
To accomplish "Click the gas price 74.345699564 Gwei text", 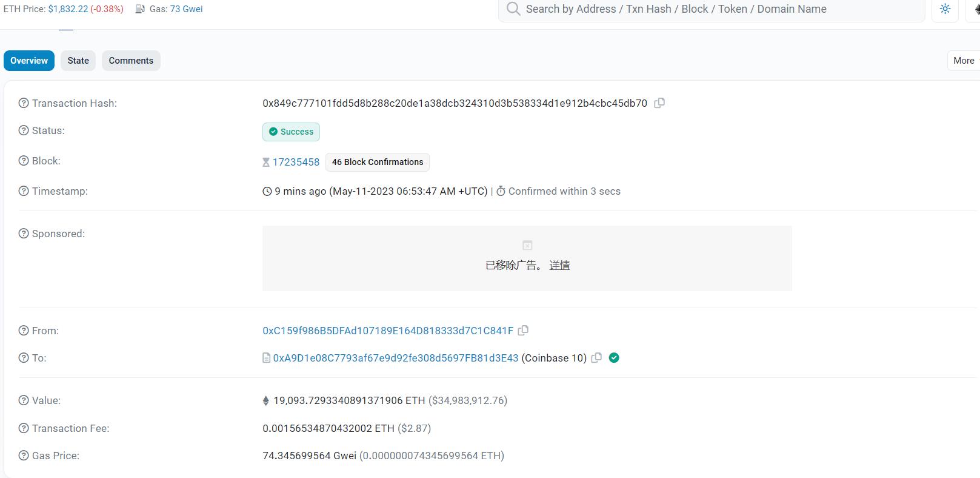I will tap(309, 456).
